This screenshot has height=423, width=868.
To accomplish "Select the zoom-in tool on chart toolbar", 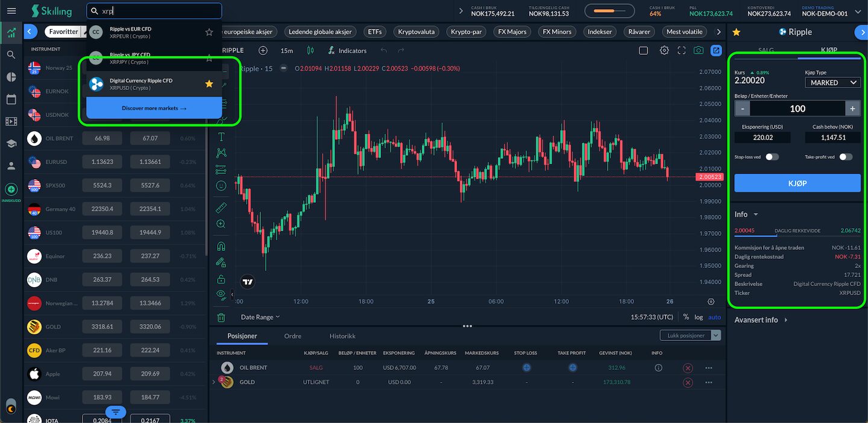I will (221, 224).
